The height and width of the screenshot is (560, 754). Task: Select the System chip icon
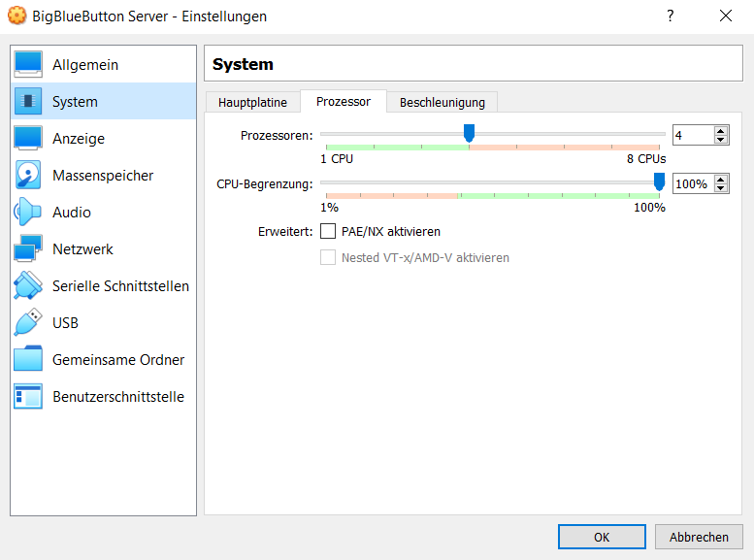(x=28, y=101)
